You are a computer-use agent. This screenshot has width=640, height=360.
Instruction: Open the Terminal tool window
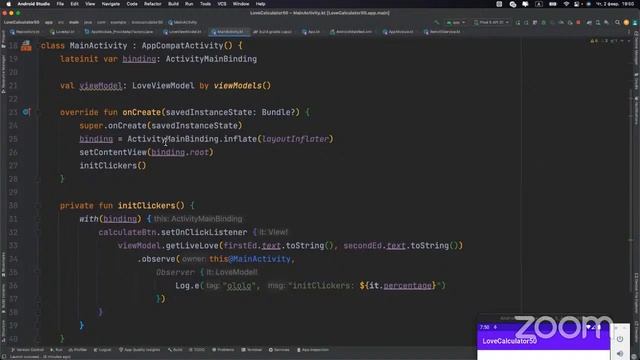[252, 350]
